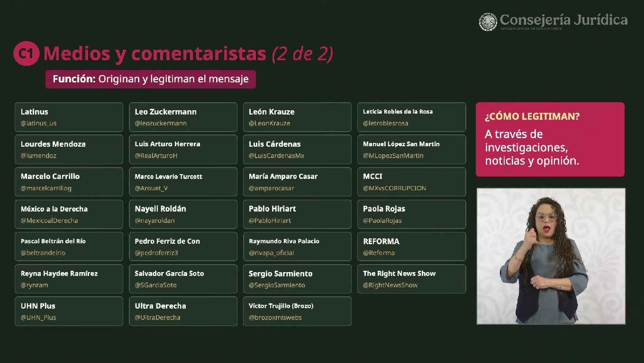The image size is (644, 363).
Task: Click the "Marco Levario Turcott" name
Action: [169, 177]
